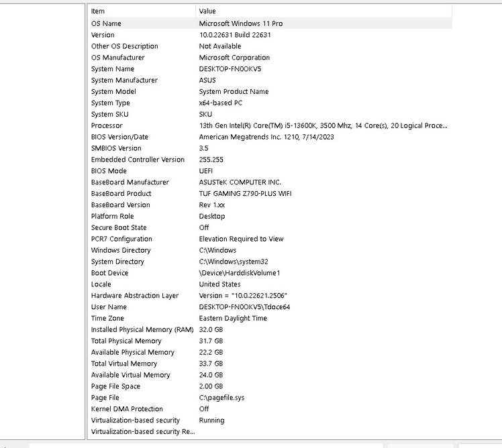Select the Virtualization-based security Running row
The width and height of the screenshot is (502, 448).
pos(271,420)
